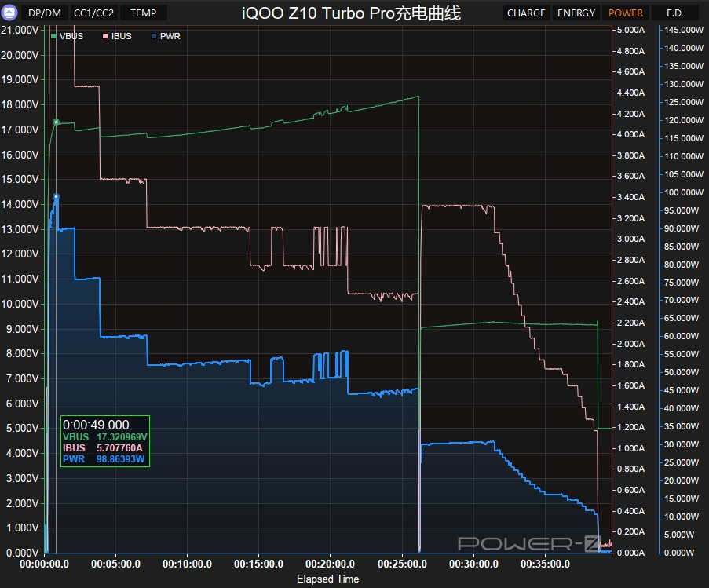Toggle the PWR legend series
Screen dimensions: 709x588
pyautogui.click(x=166, y=36)
